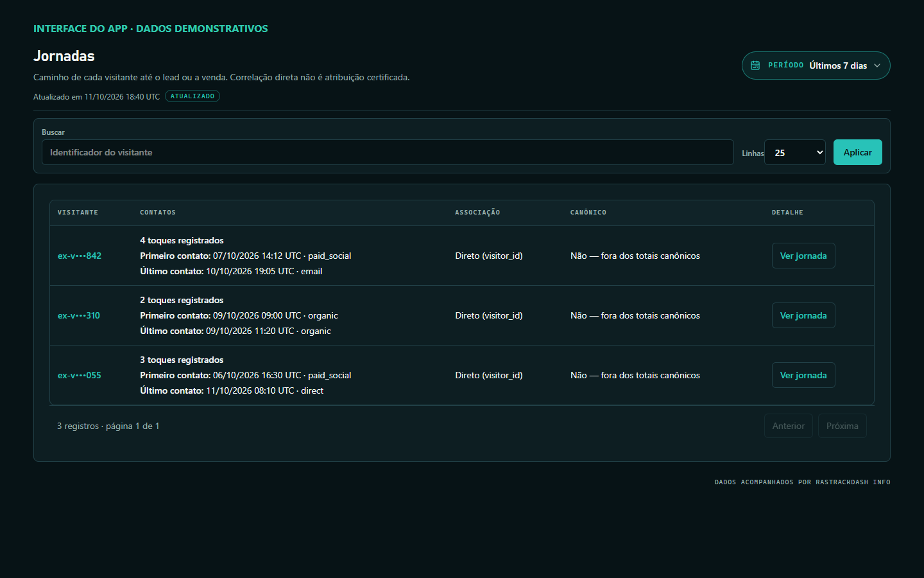Click the Detalhe column header
The width and height of the screenshot is (924, 578).
pyautogui.click(x=787, y=213)
